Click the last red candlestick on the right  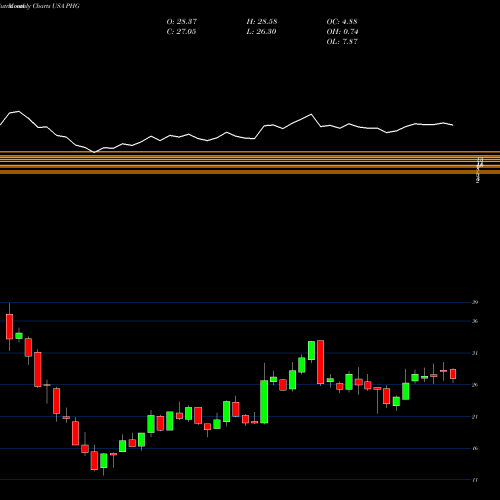[453, 374]
